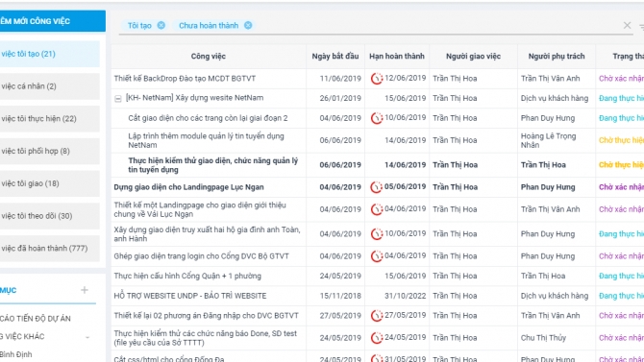
Task: Select the 'Tôi tạo' filter chip label
Action: [139, 26]
